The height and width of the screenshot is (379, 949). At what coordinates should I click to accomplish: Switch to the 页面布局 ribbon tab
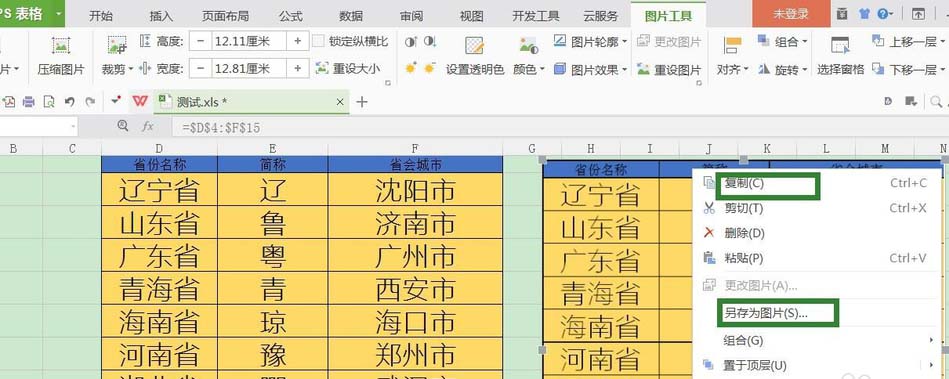(226, 16)
